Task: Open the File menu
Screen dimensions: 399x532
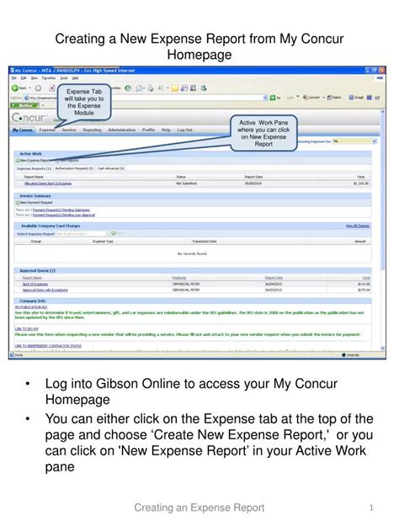Action: pyautogui.click(x=14, y=78)
